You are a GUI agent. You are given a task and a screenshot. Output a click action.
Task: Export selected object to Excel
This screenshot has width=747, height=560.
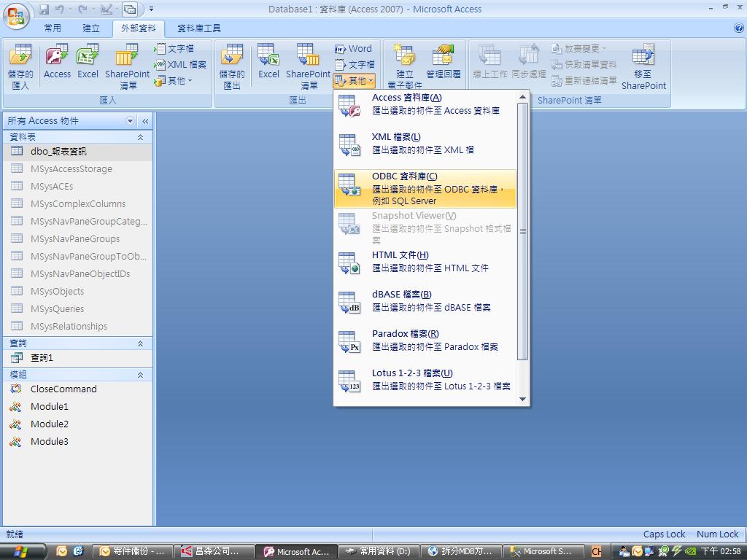coord(268,62)
